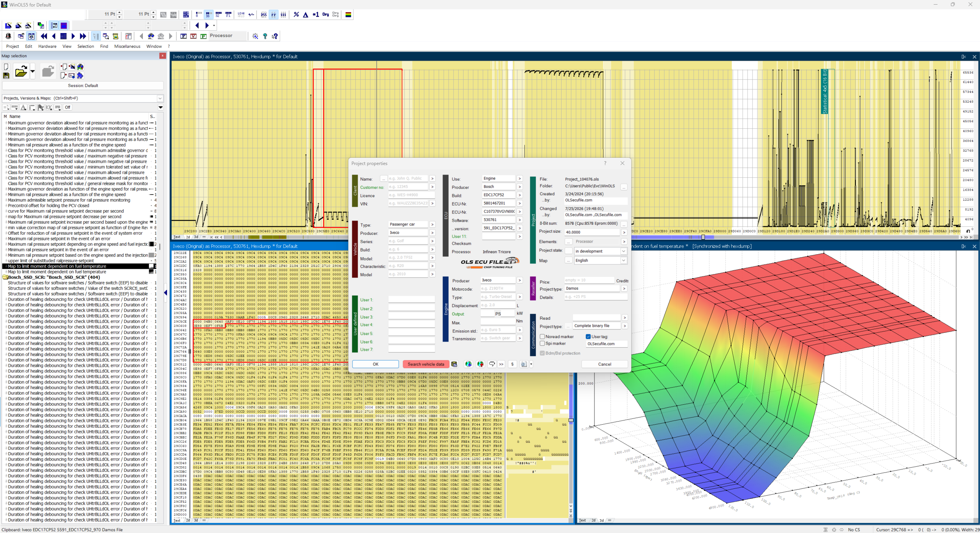Viewport: 980px width, 533px height.
Task: Click the Search vehicle data button
Action: tap(426, 364)
